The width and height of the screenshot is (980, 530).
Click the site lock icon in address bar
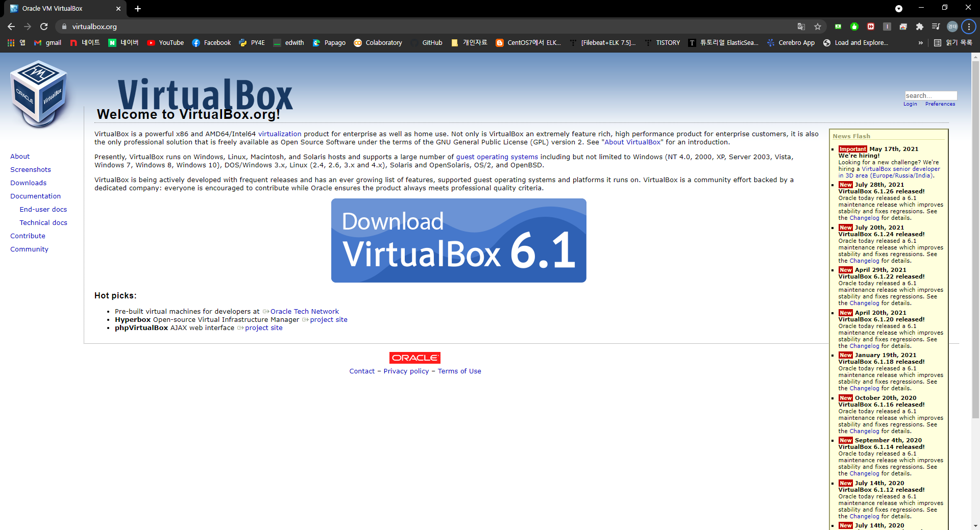pyautogui.click(x=64, y=27)
